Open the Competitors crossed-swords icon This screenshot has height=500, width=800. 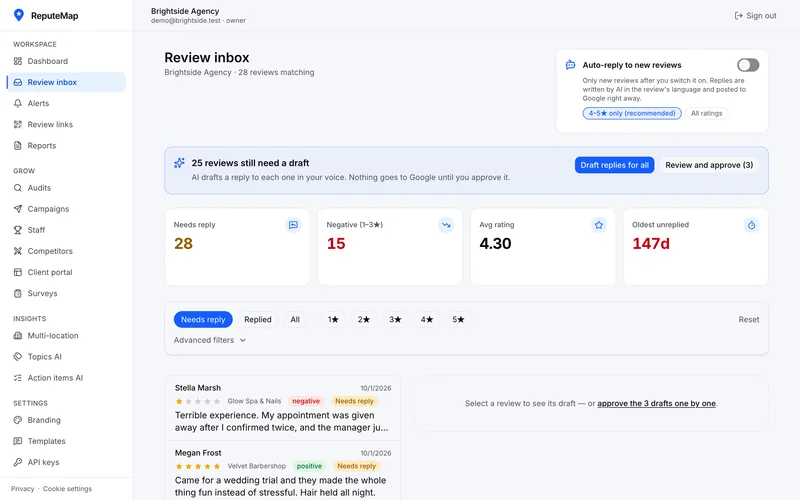[x=18, y=251]
